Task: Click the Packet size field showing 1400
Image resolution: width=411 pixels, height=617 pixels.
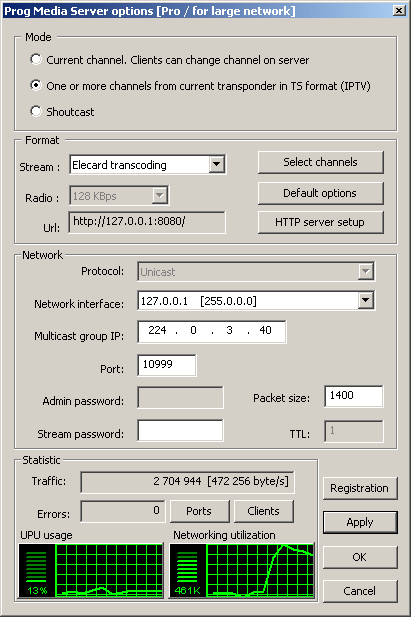Action: [x=354, y=396]
